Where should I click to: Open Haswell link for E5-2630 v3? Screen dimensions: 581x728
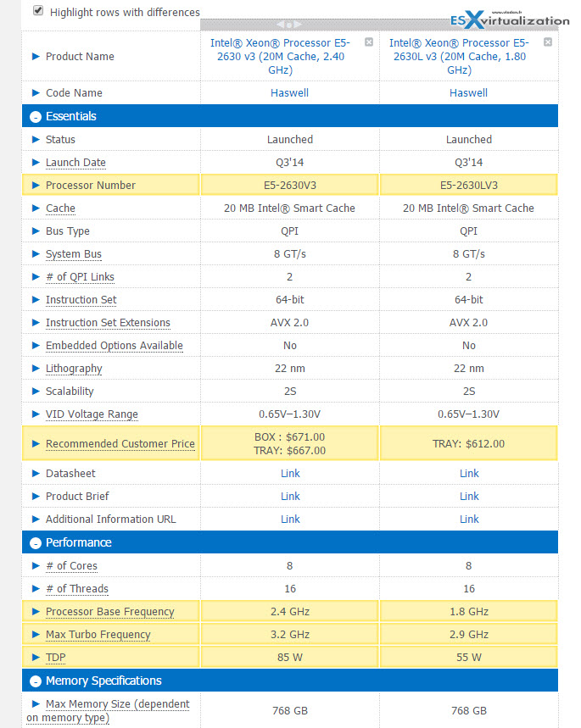(289, 93)
